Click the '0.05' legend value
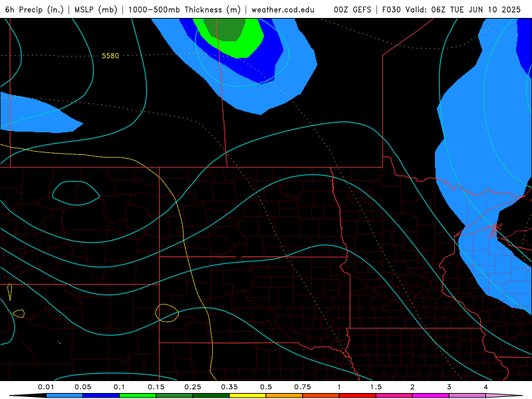Image resolution: width=532 pixels, height=399 pixels. pos(82,387)
